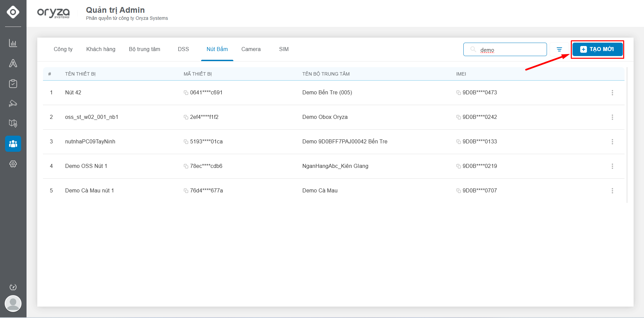Click center Demo 9D0BFF7PAJ00042 Bến Tre
Image resolution: width=644 pixels, height=318 pixels.
345,142
